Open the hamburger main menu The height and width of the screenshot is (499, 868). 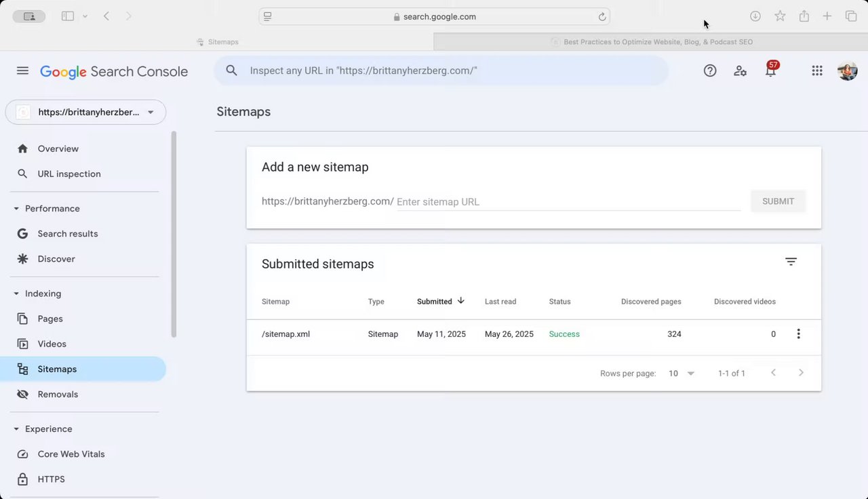tap(22, 71)
